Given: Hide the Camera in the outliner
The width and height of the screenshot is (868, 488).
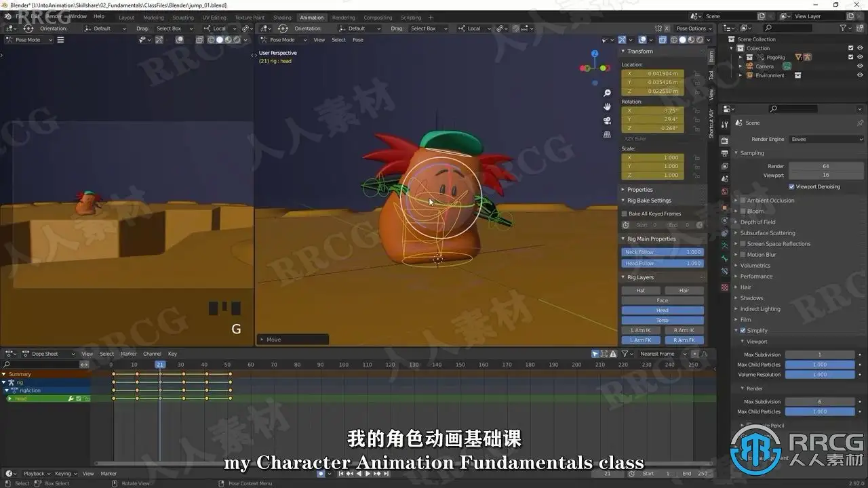Looking at the screenshot, I should (x=860, y=66).
